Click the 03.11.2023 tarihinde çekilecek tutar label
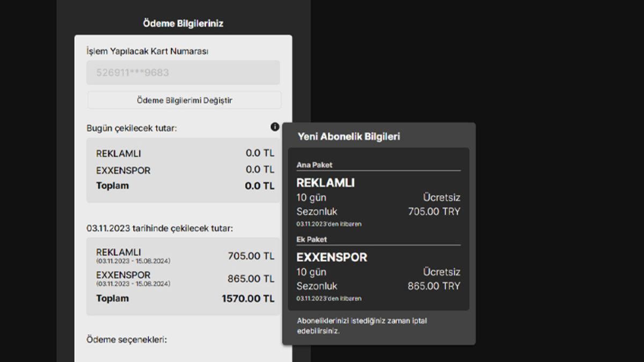This screenshot has width=644, height=362. [x=160, y=228]
